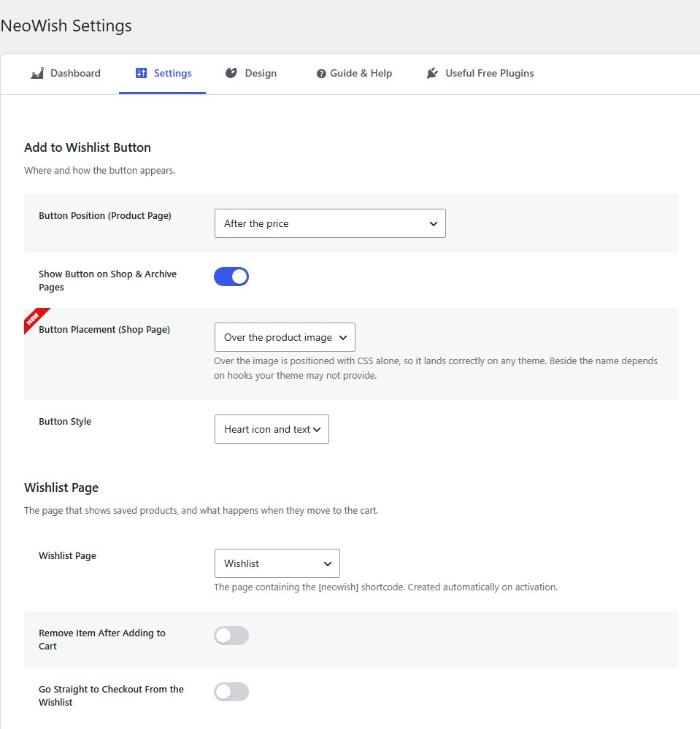Click the Remove Item After Adding to Cart label
The image size is (700, 729).
tap(102, 640)
